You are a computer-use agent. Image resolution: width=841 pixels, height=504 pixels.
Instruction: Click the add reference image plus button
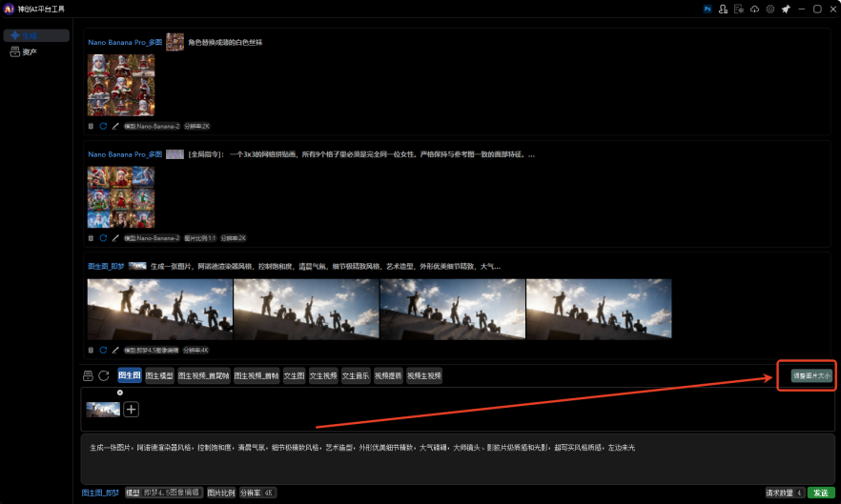coord(132,410)
